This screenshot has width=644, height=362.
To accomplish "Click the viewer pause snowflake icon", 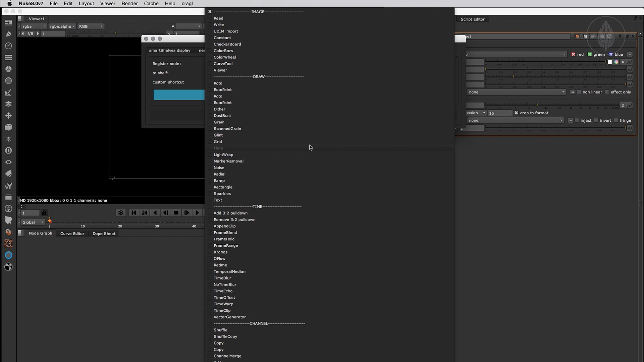I will tap(121, 213).
